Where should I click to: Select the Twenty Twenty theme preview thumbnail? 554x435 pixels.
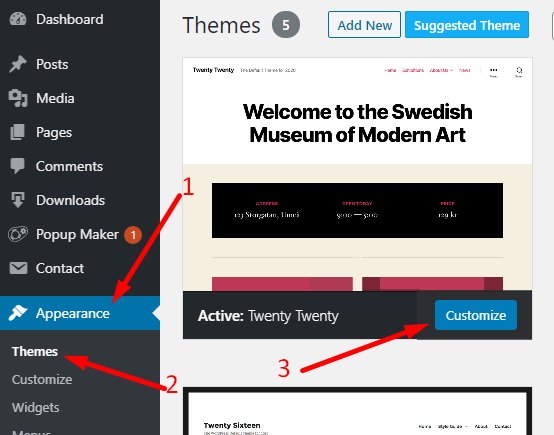click(357, 174)
